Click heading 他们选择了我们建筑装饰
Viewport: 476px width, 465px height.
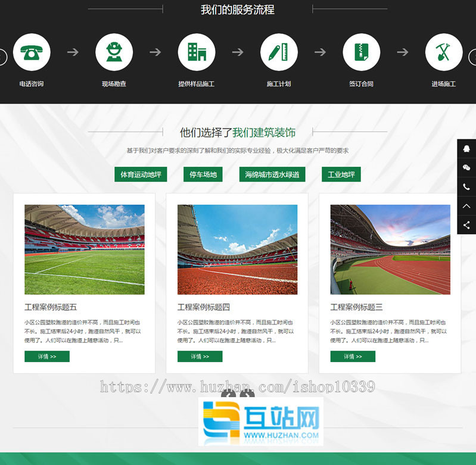click(237, 133)
